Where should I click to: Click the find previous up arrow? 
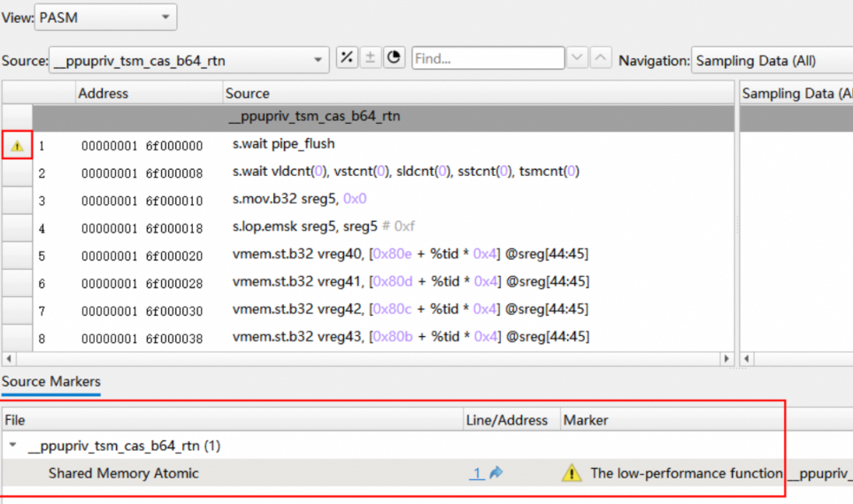click(601, 57)
